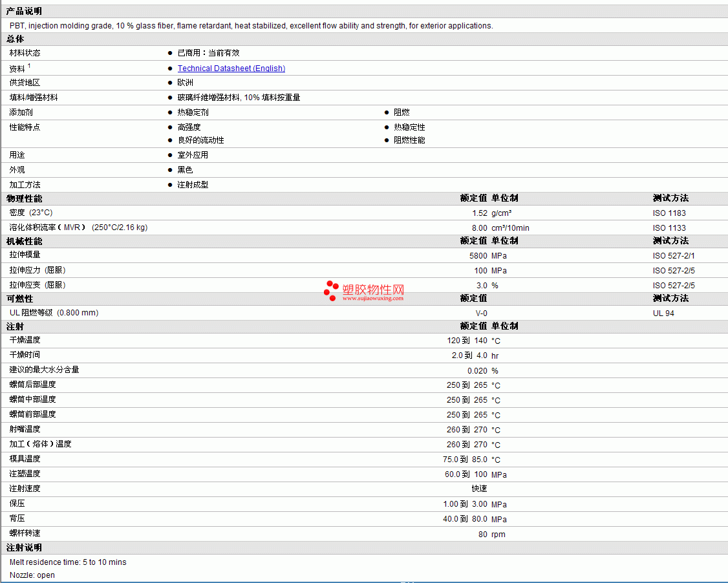Click the 测试方法 header in 物理性能
Screen dimensions: 728x583
670,198
